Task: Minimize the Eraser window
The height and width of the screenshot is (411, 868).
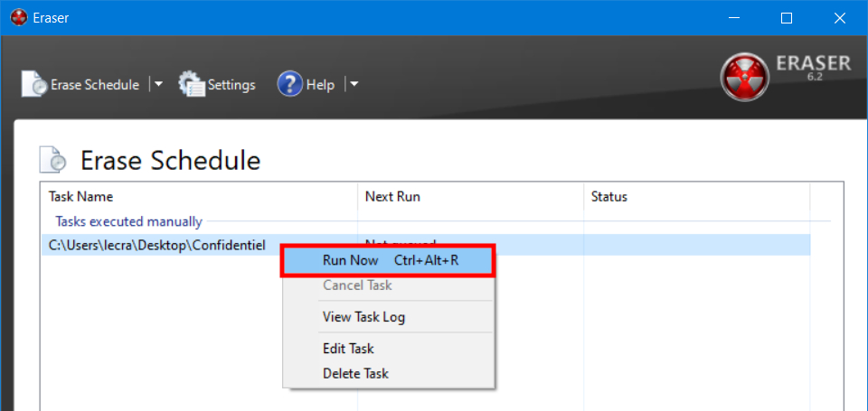Action: [x=733, y=18]
